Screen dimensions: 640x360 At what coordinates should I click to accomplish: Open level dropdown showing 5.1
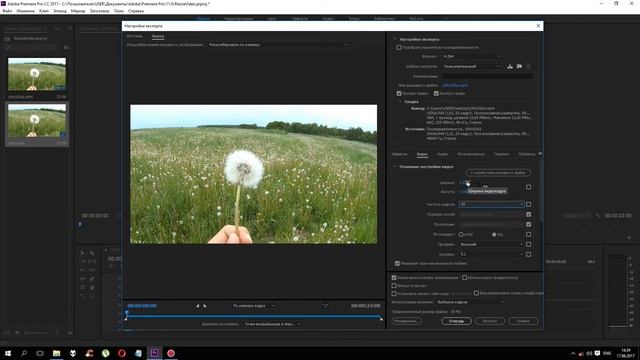tap(491, 254)
